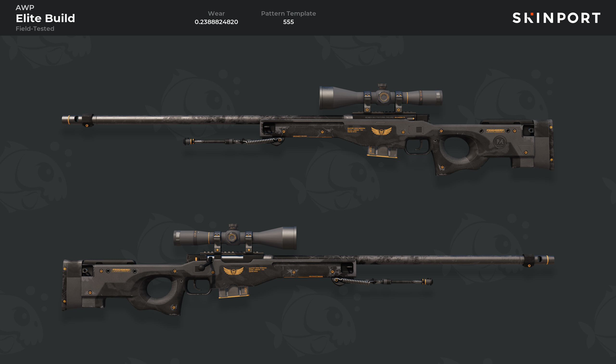Click the Skinport logo
The width and height of the screenshot is (616, 364).
(x=556, y=18)
